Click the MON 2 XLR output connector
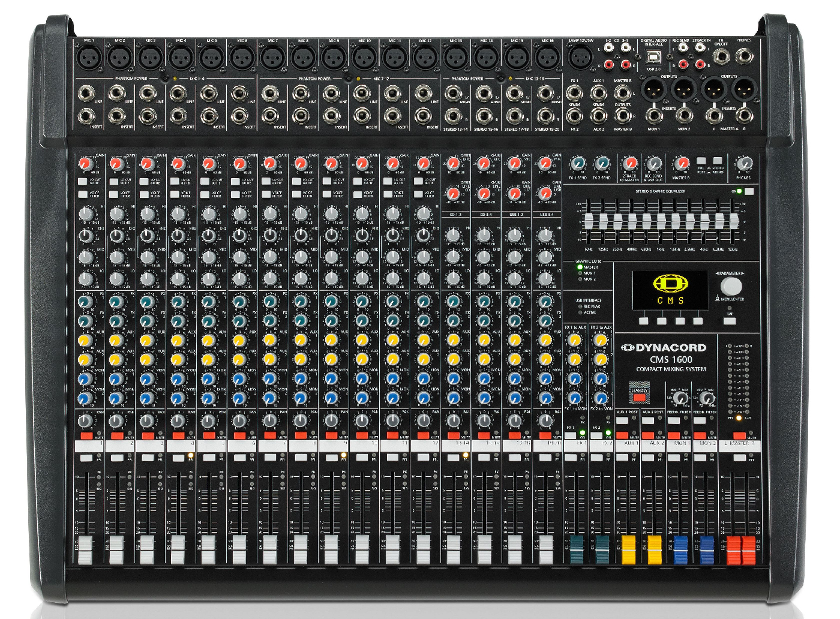Viewport: 840px width, 619px height. [683, 90]
